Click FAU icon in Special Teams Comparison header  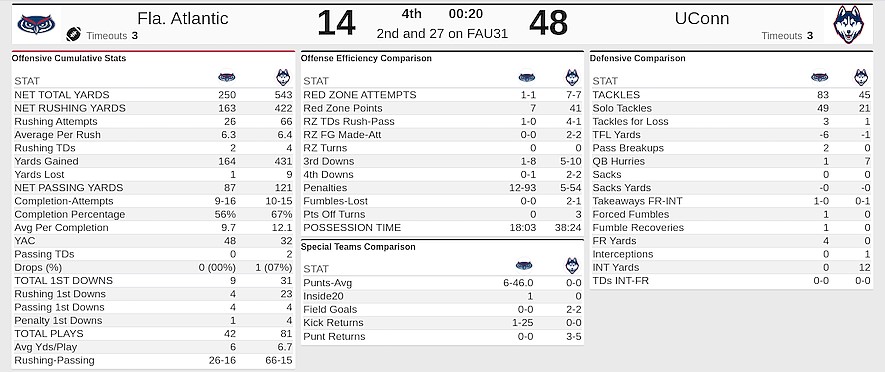pyautogui.click(x=524, y=266)
